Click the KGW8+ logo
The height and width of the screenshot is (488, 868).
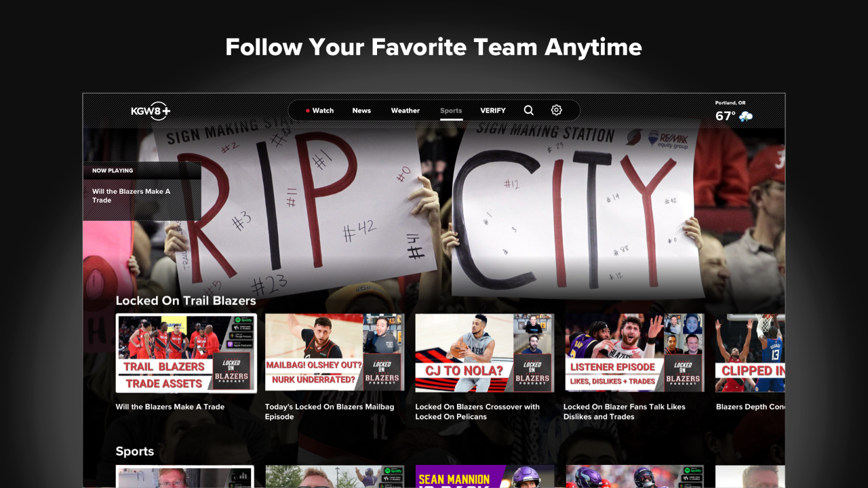tap(151, 111)
